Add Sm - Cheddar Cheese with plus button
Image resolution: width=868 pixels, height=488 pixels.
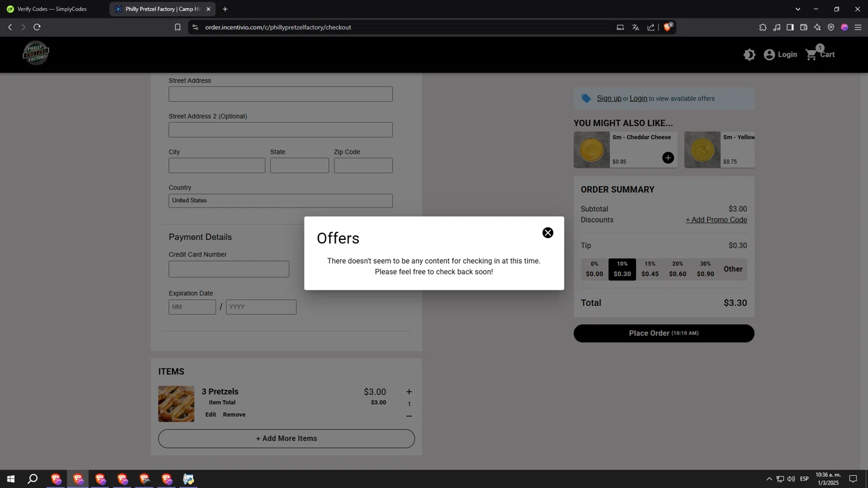(668, 158)
